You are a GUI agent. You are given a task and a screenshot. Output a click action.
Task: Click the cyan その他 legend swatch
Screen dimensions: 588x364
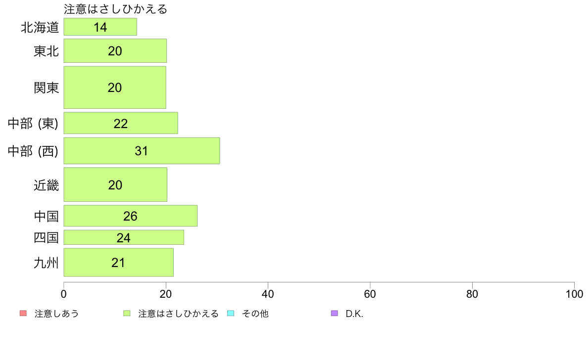point(231,314)
